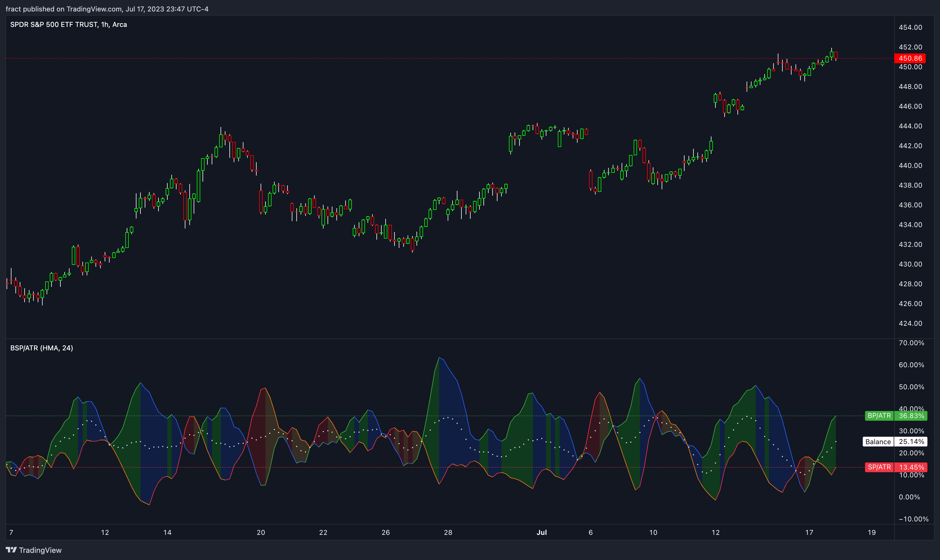The width and height of the screenshot is (940, 560).
Task: Click the red SP/ATR label tag
Action: tap(879, 467)
